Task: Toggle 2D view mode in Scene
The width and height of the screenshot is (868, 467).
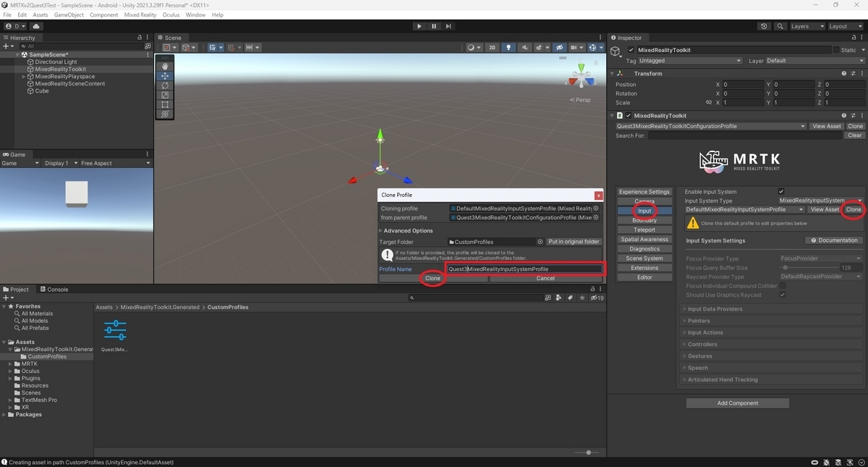Action: [x=492, y=48]
